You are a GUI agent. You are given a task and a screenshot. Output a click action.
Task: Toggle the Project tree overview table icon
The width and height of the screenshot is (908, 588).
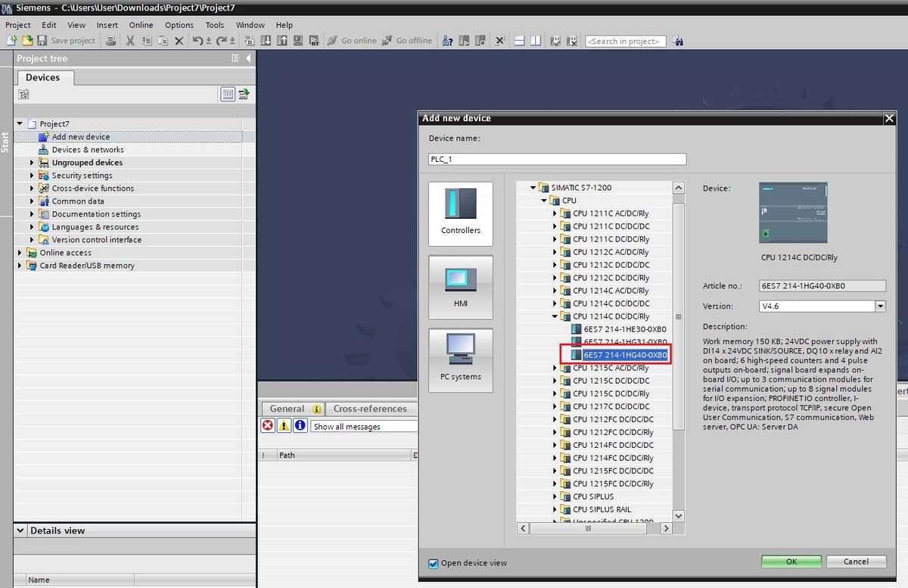coord(228,94)
